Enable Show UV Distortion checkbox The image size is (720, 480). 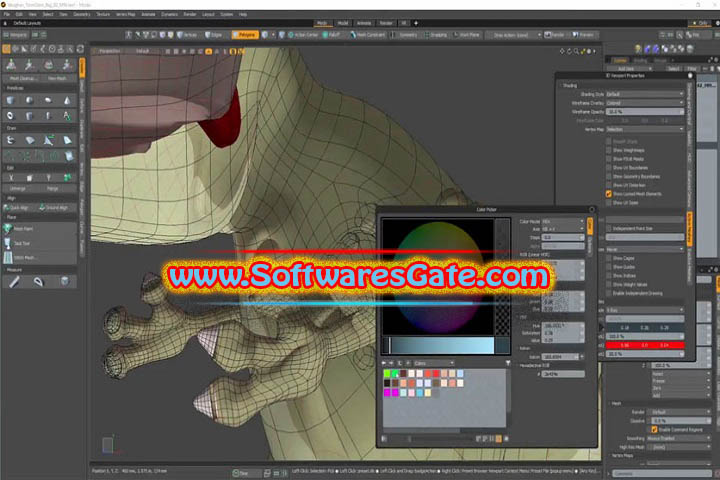tap(609, 185)
